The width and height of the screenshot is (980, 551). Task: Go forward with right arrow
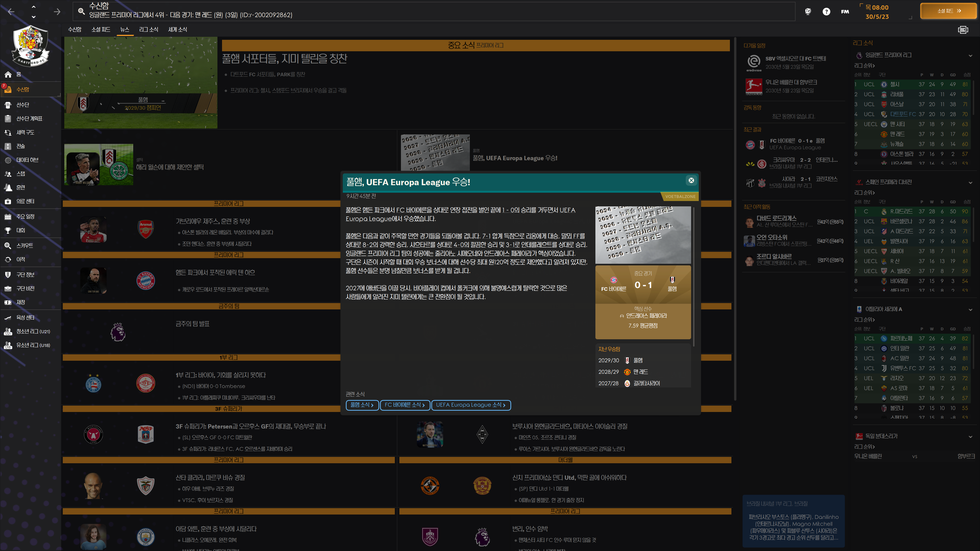tap(57, 12)
